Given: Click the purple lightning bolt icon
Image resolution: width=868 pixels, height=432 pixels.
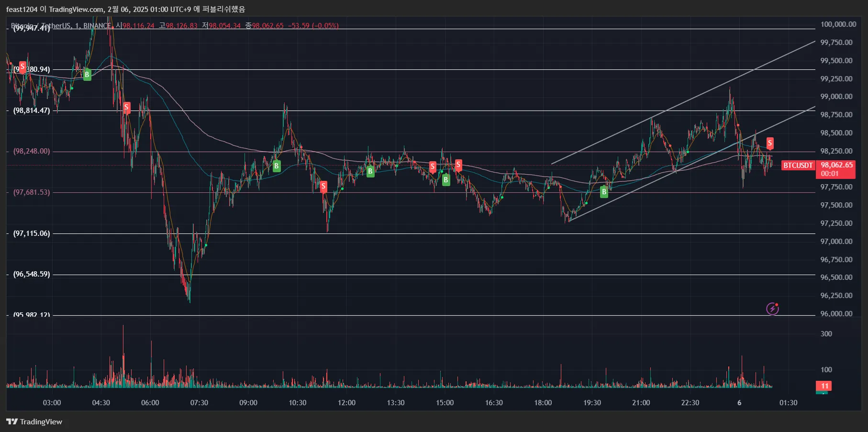Looking at the screenshot, I should pyautogui.click(x=772, y=309).
